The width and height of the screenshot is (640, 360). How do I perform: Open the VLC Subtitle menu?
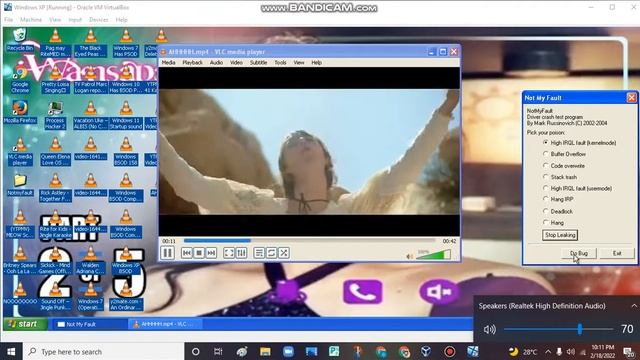point(258,62)
